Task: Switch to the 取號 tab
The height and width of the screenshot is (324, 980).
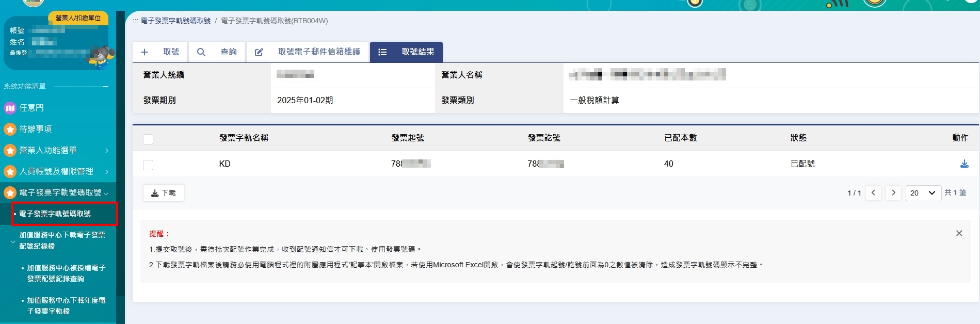Action: 160,52
